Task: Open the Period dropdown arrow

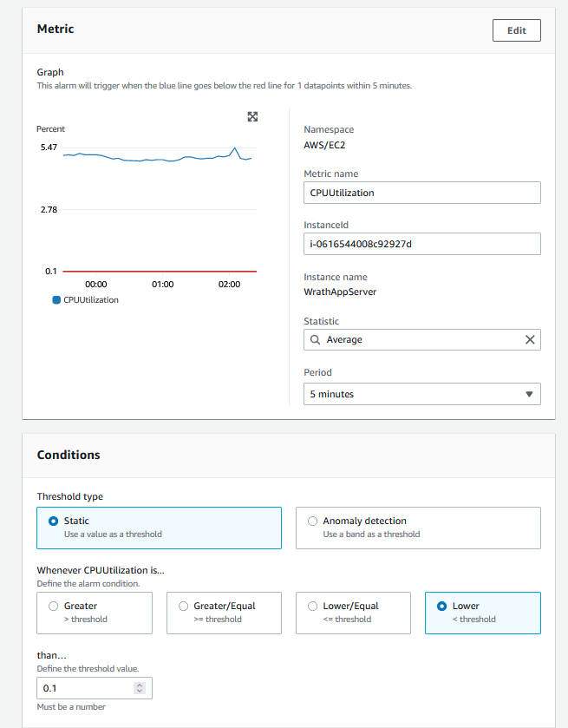Action: point(529,394)
